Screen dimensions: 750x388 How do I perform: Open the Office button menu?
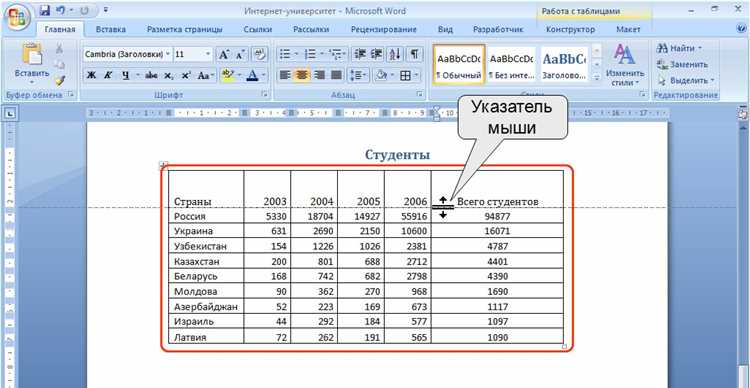click(x=17, y=17)
